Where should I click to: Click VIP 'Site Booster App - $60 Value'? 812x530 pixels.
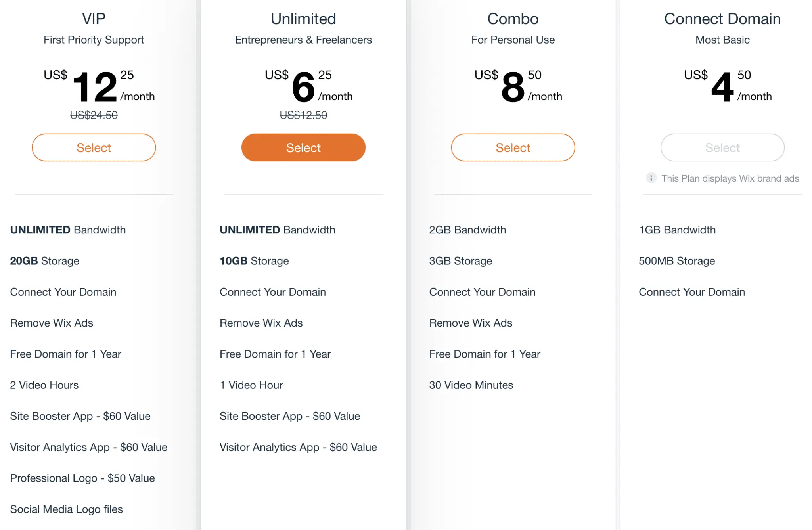pyautogui.click(x=80, y=416)
